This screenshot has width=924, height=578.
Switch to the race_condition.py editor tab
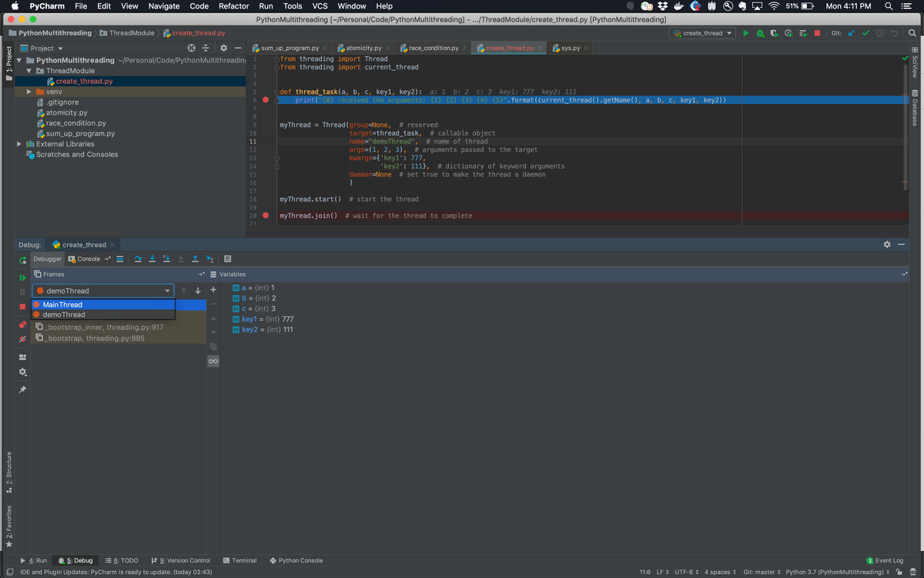(x=434, y=48)
